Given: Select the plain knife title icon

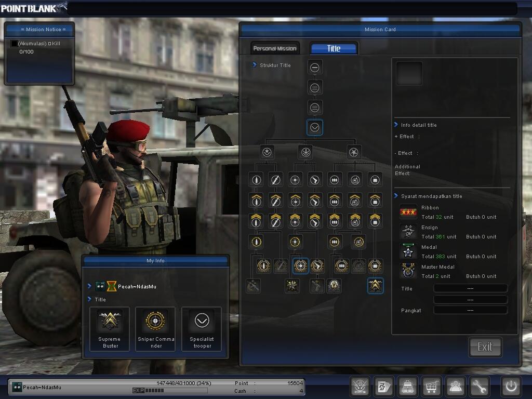Looking at the screenshot, I should pos(275,180).
